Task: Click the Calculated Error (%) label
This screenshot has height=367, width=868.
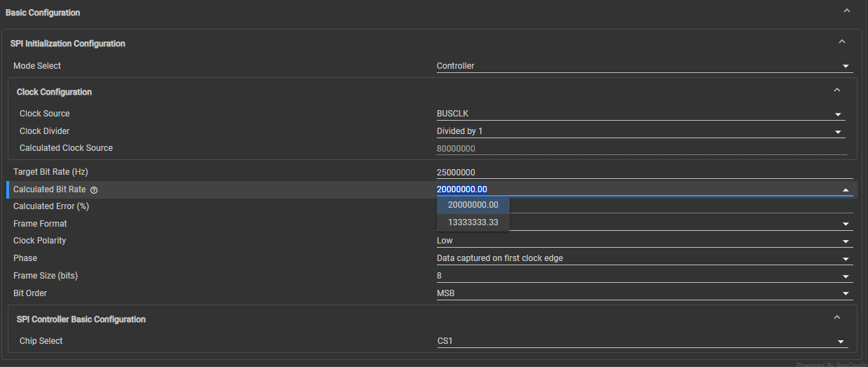Action: tap(51, 206)
